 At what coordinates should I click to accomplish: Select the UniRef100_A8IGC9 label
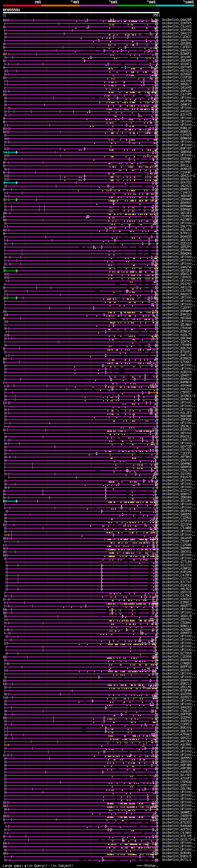click(x=177, y=71)
